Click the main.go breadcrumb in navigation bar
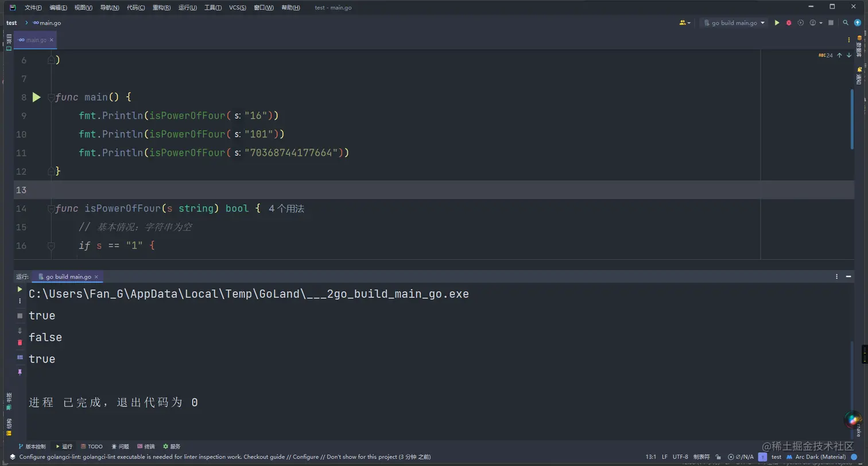This screenshot has height=466, width=868. point(47,23)
